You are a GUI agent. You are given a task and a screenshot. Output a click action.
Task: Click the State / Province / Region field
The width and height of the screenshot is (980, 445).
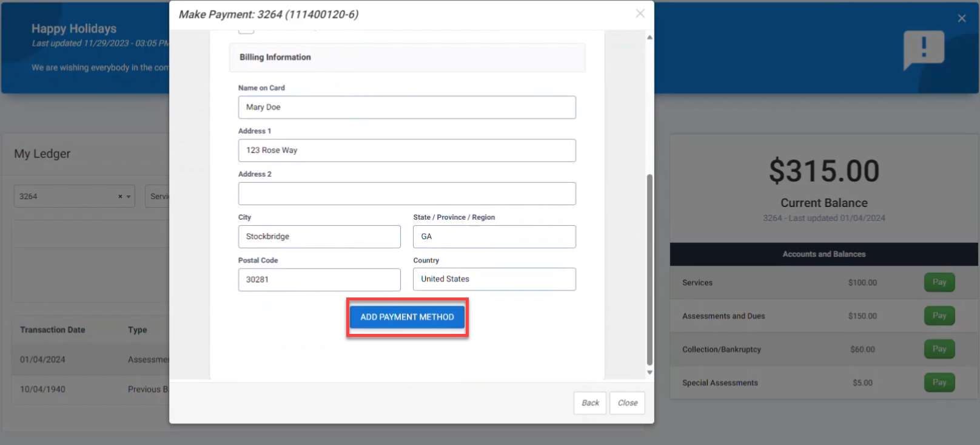(494, 237)
